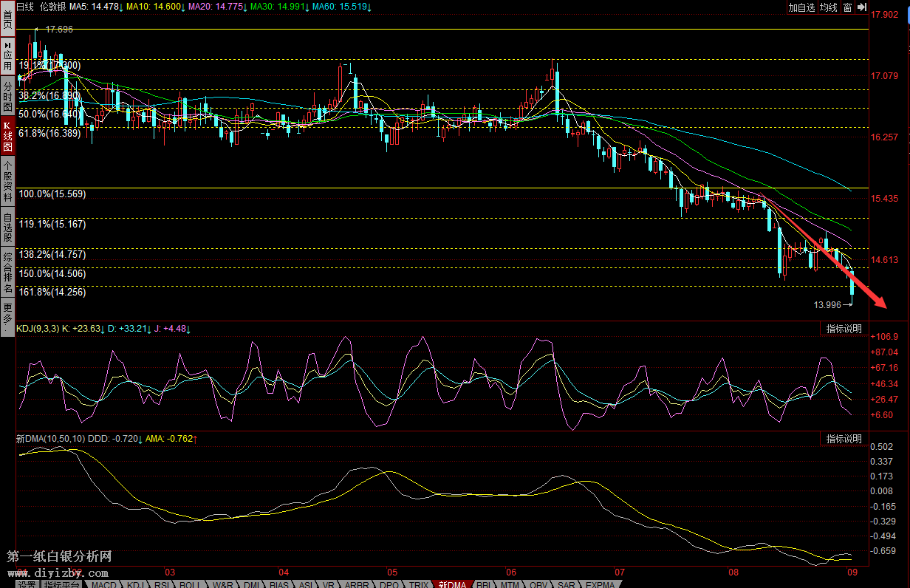
Task: Toggle 均线 moving average display
Action: click(829, 7)
